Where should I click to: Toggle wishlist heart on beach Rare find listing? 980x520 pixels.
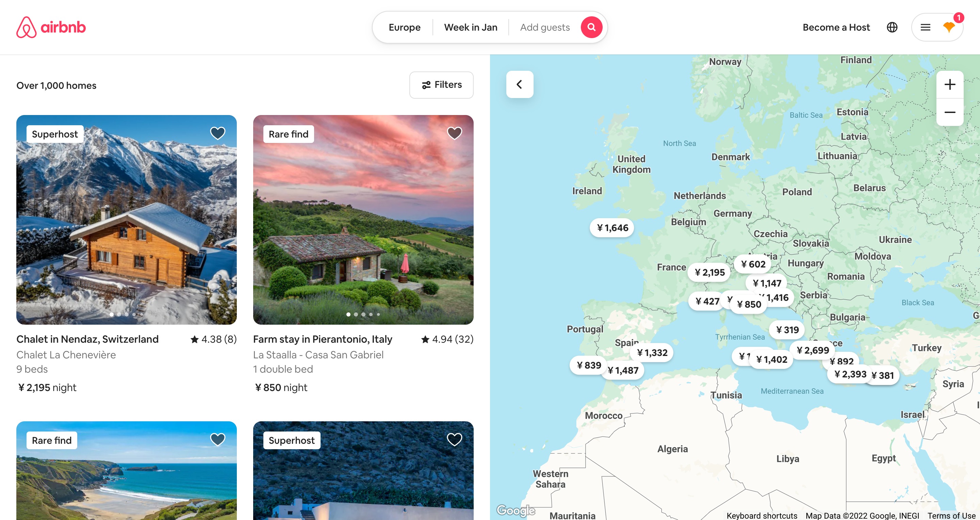[x=218, y=439]
